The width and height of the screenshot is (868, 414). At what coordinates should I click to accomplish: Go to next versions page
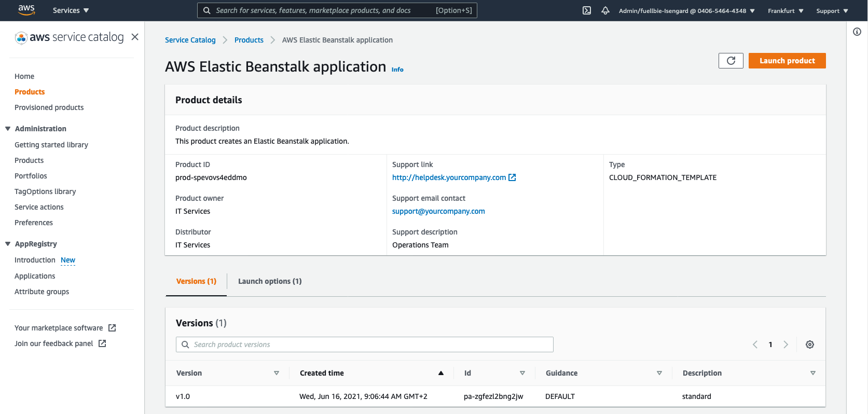pyautogui.click(x=786, y=344)
